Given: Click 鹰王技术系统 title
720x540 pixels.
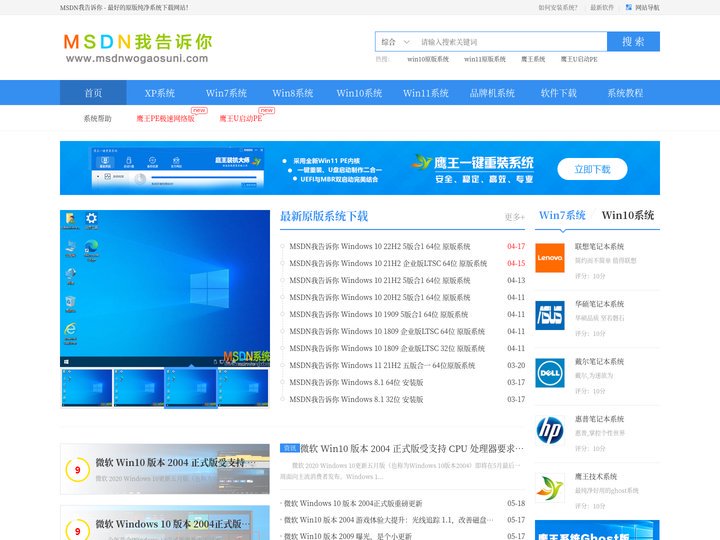Looking at the screenshot, I should [x=596, y=477].
